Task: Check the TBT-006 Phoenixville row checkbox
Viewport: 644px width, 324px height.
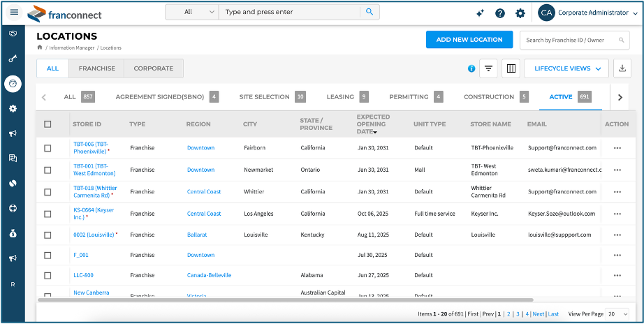Action: [x=47, y=148]
